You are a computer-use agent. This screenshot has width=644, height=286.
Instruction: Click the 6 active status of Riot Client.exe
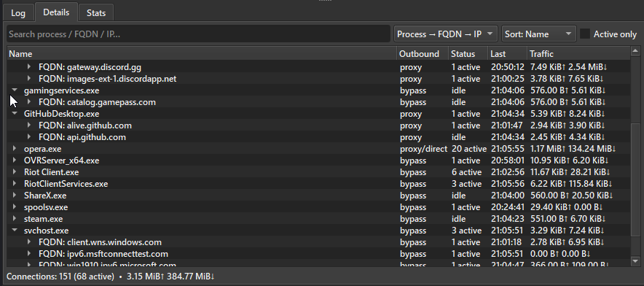coord(466,172)
